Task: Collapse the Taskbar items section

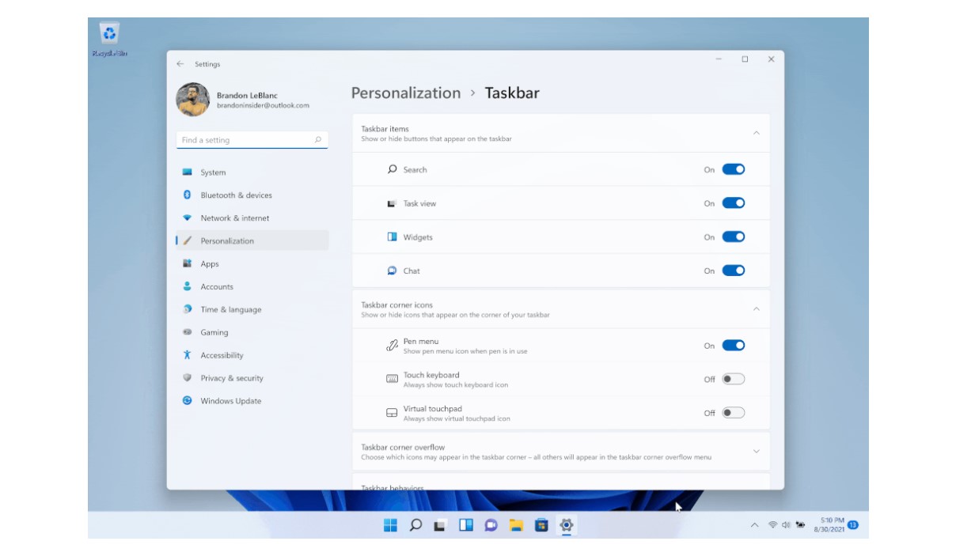Action: (x=756, y=133)
